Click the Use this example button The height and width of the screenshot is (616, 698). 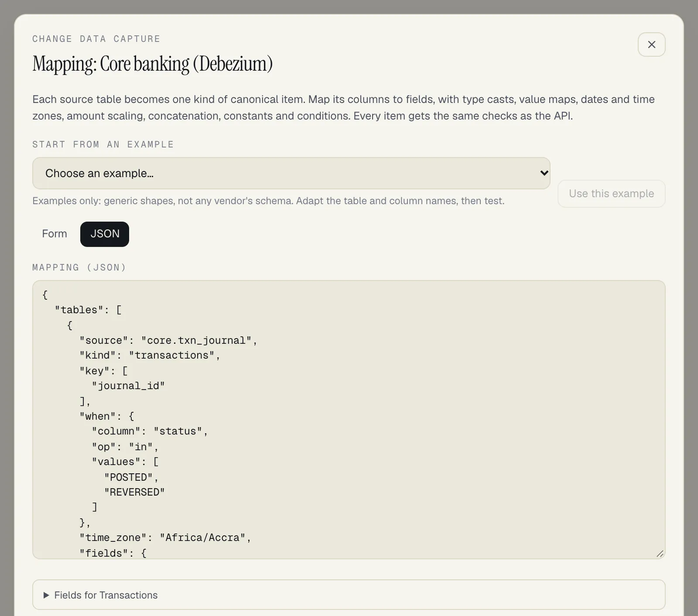pos(611,194)
